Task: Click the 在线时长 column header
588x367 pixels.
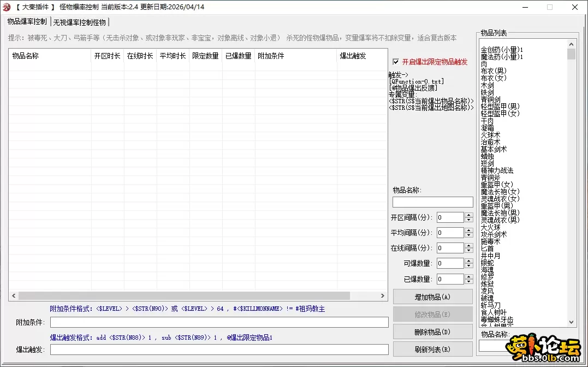Action: pos(140,56)
